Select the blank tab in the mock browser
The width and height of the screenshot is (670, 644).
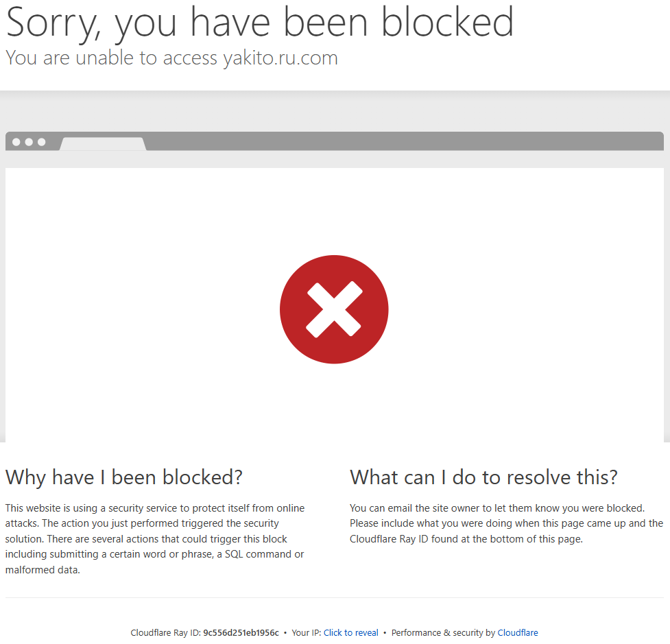click(x=103, y=143)
